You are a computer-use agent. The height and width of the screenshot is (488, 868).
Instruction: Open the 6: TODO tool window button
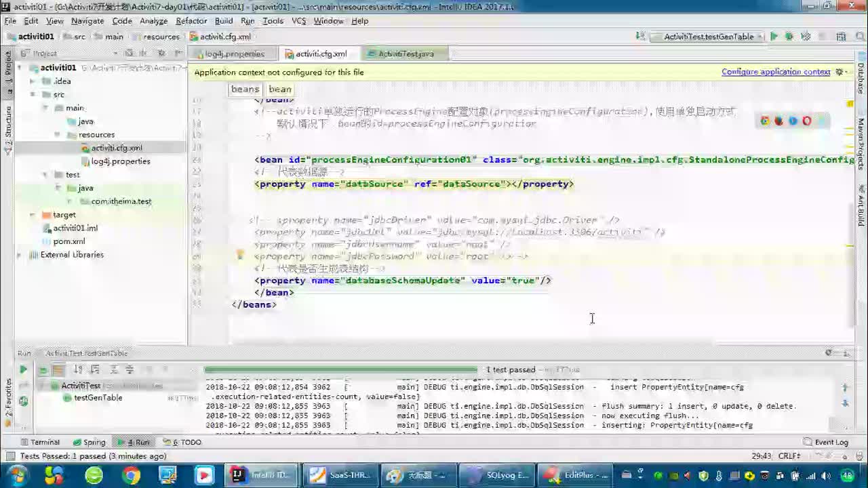coord(182,442)
